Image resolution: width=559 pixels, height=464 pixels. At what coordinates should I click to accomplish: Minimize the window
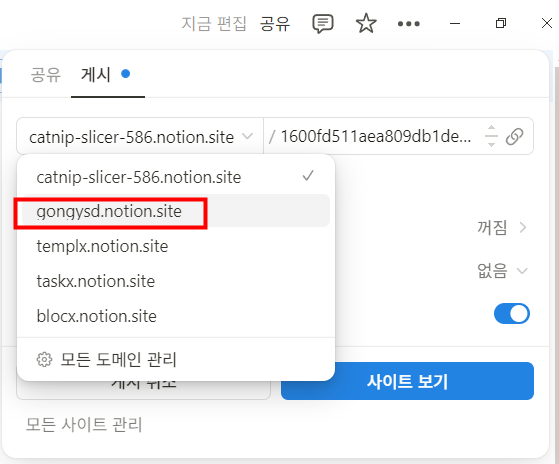[x=455, y=24]
